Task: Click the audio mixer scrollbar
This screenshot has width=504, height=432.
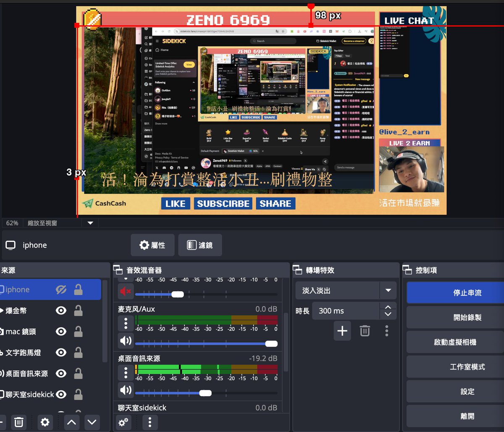Action: (x=286, y=342)
